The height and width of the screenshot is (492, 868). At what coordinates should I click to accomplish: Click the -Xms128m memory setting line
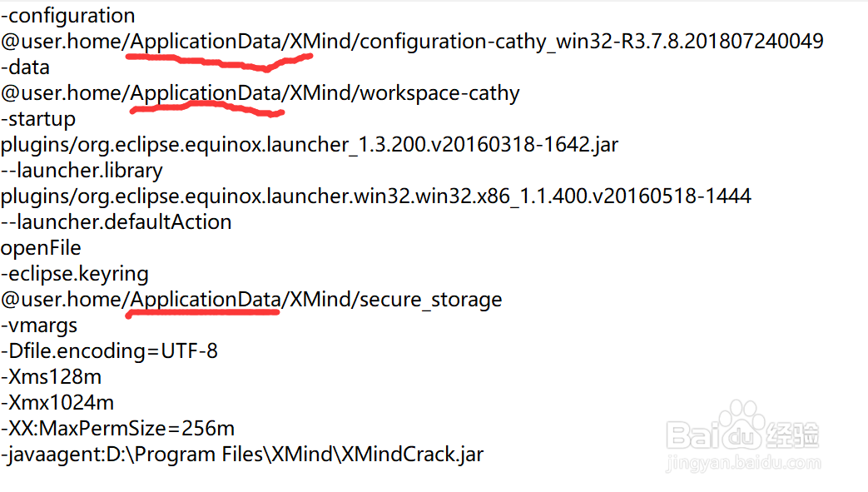pyautogui.click(x=51, y=377)
